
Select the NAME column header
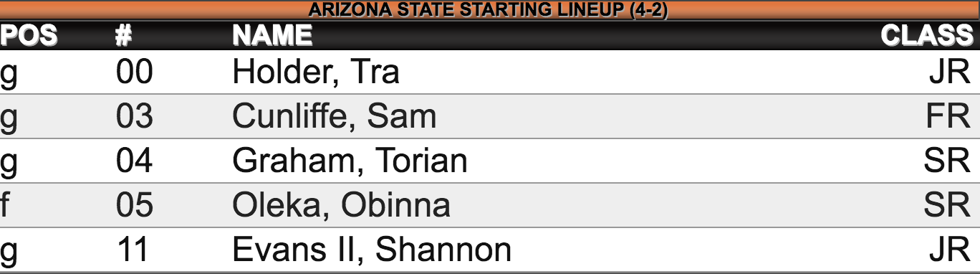272,35
